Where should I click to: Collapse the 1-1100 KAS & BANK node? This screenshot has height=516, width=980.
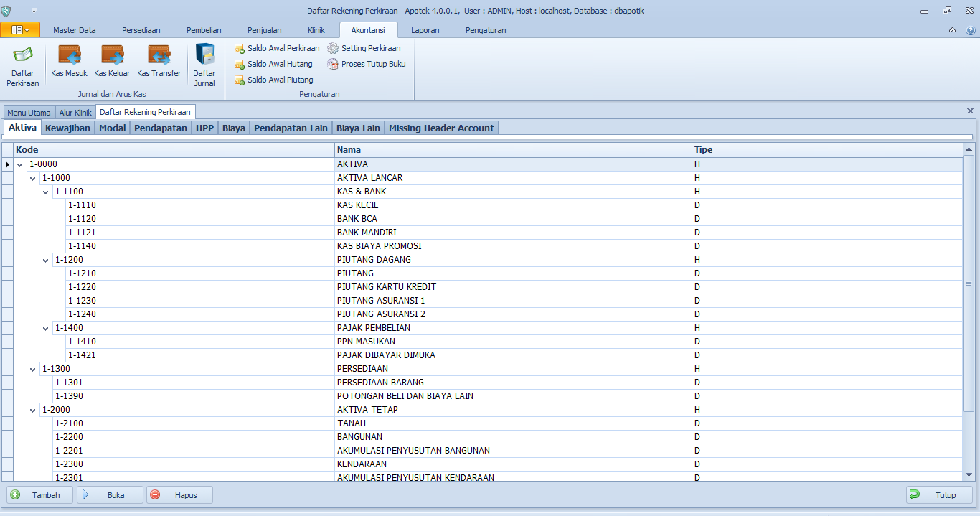[46, 192]
